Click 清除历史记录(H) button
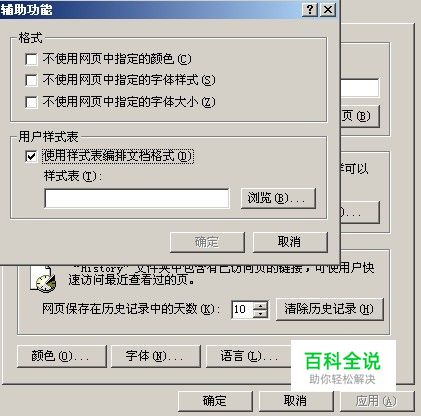Viewport: 421px width, 416px height. point(330,309)
